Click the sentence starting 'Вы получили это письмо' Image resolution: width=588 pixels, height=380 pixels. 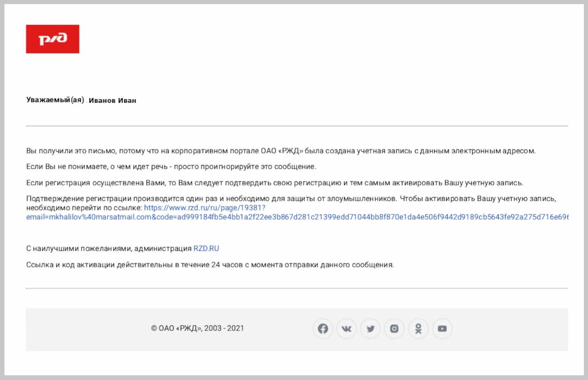[x=281, y=151]
